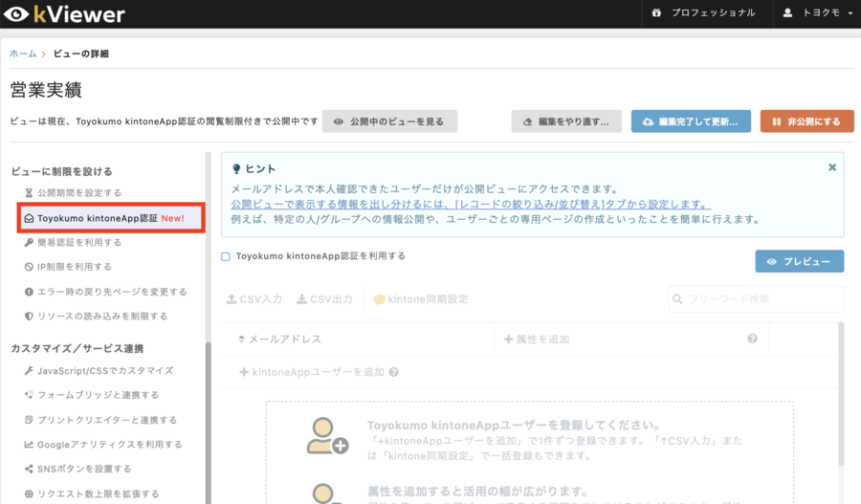Click share icon beside SNSボタンを設置する
The height and width of the screenshot is (504, 861).
[29, 469]
